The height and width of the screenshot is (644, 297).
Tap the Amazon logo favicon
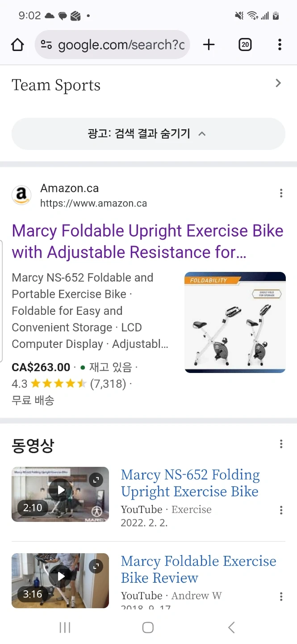(x=21, y=195)
